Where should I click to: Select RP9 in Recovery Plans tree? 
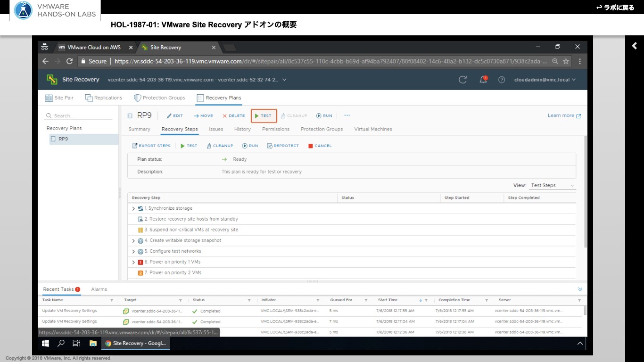tap(83, 139)
